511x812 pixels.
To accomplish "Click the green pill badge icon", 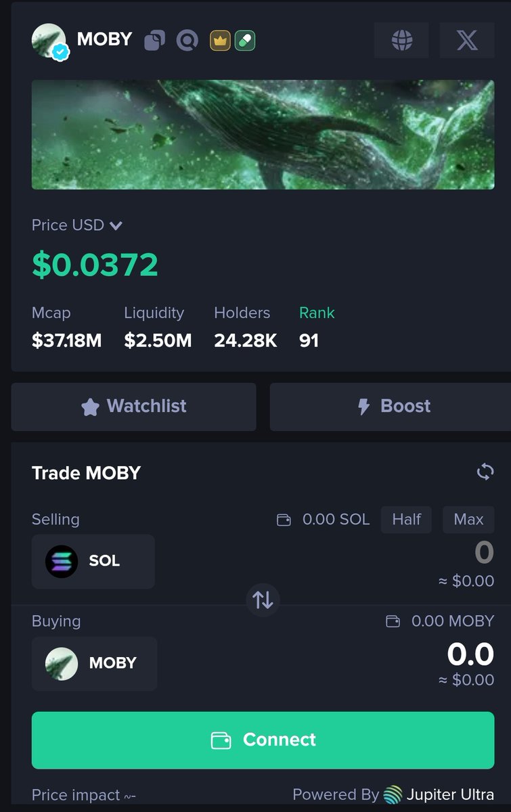I will 244,41.
